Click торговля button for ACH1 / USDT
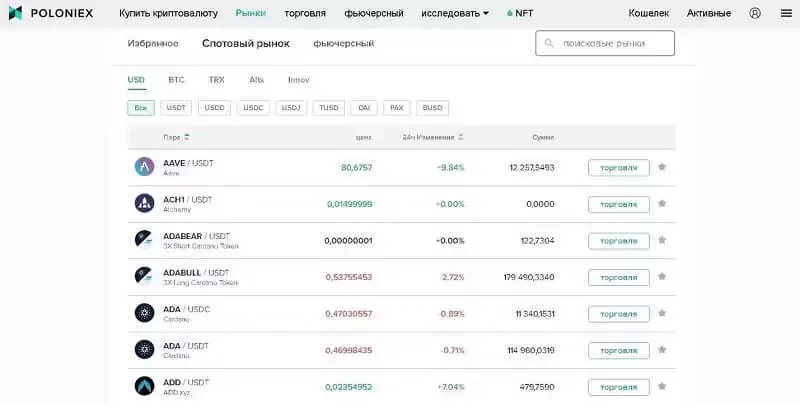Image resolution: width=800 pixels, height=404 pixels. point(619,204)
